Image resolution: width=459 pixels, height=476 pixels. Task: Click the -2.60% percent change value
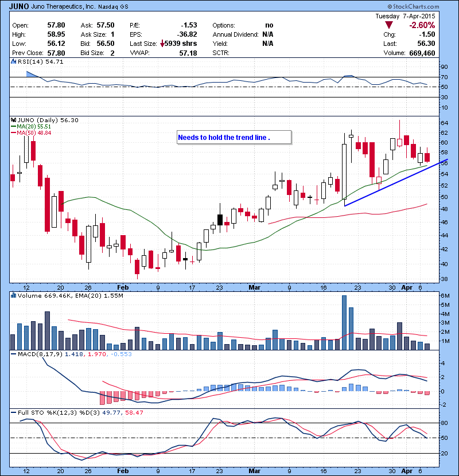click(x=422, y=25)
